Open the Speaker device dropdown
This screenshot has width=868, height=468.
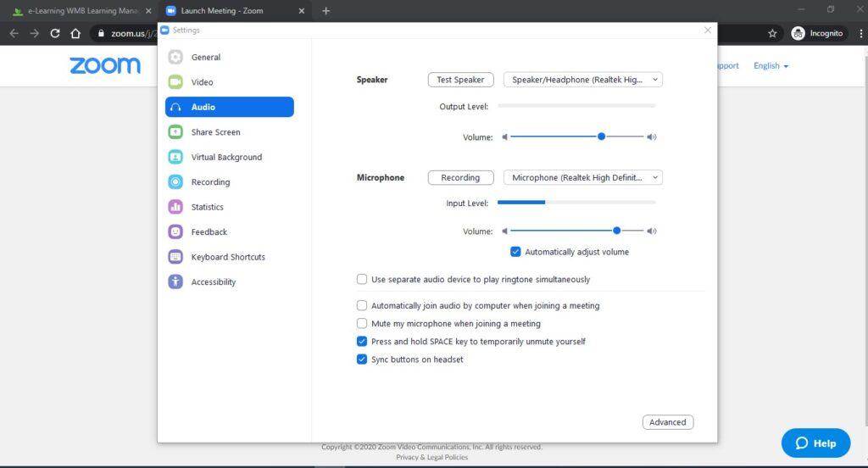click(583, 80)
